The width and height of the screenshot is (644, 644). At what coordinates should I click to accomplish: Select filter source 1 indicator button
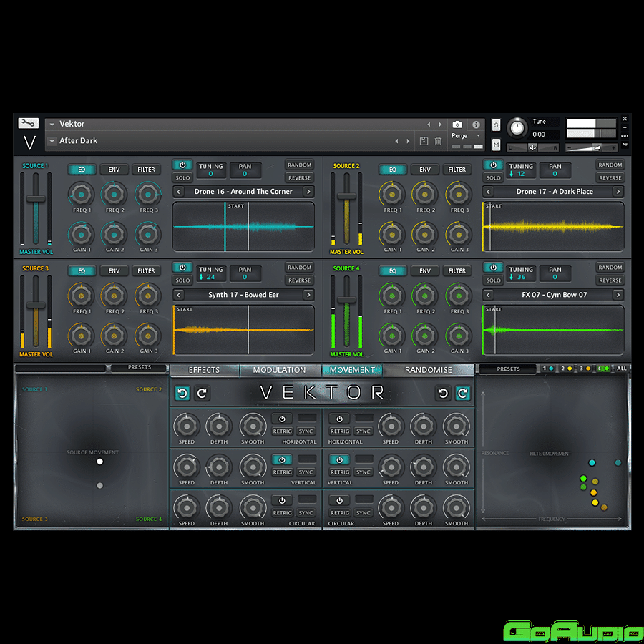point(547,369)
